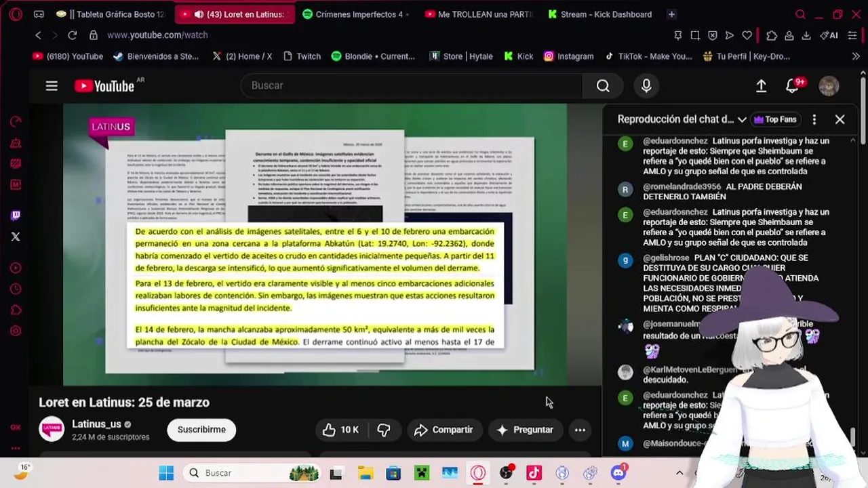Open the Twitch bookmark
868x488 pixels.
302,56
